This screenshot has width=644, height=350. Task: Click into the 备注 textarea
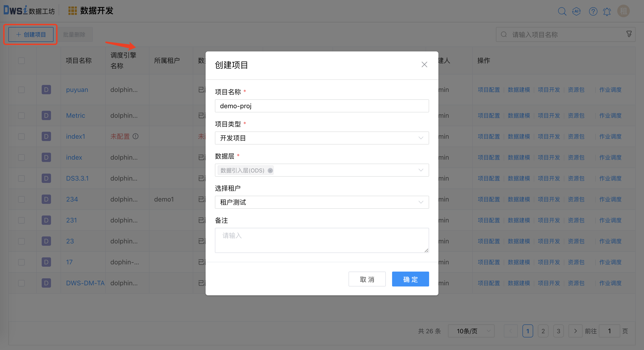pos(322,240)
